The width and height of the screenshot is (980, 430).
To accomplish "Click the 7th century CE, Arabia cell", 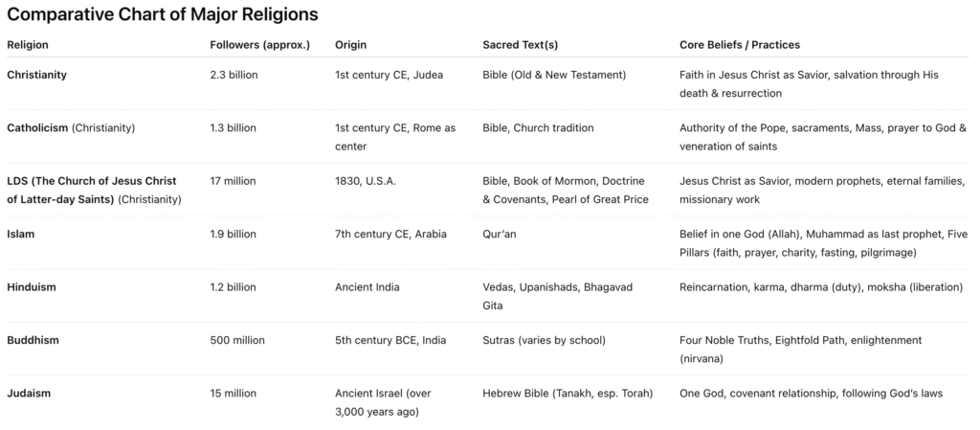I will 390,235.
